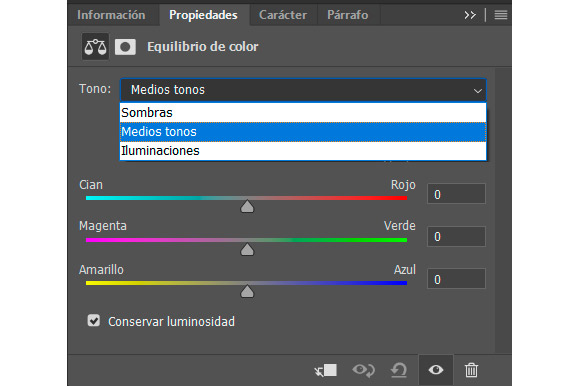Image resolution: width=579 pixels, height=386 pixels.
Task: Click the Magenta-Verde value field
Action: coord(456,236)
